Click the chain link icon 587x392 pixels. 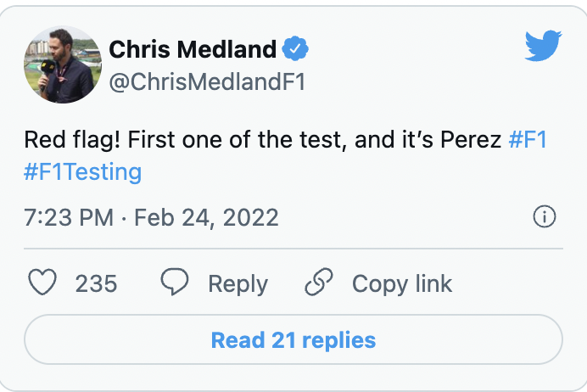click(319, 283)
